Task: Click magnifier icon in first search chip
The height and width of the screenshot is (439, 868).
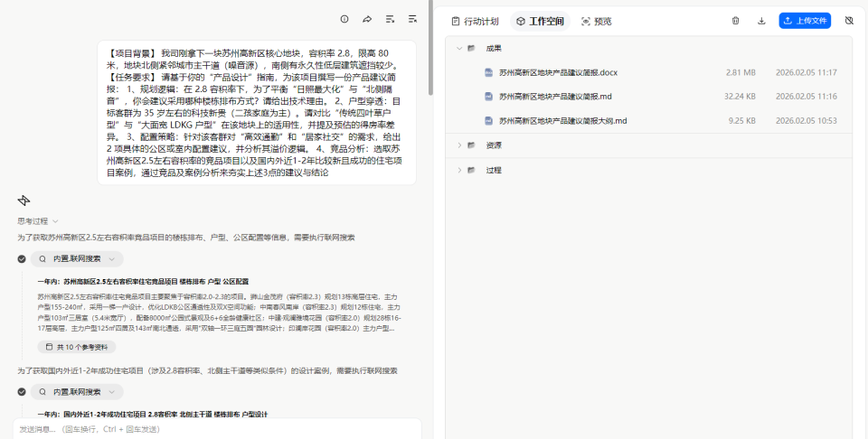Action: tap(42, 258)
